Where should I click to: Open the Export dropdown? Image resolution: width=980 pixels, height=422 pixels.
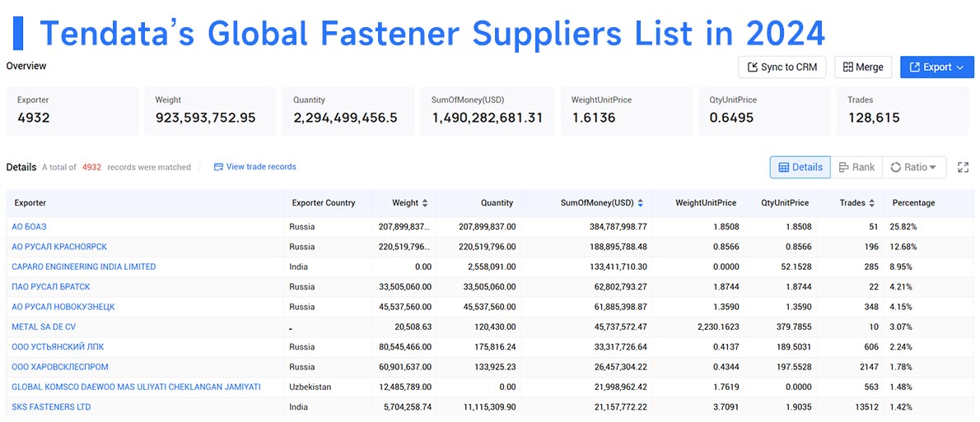point(937,67)
